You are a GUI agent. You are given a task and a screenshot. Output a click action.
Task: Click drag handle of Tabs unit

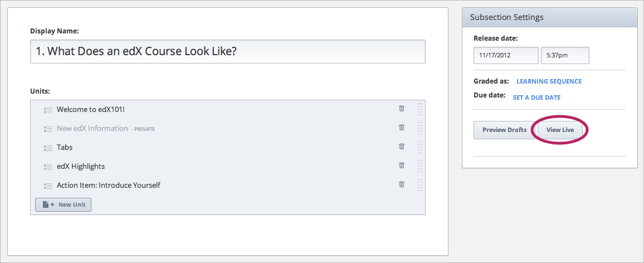pos(420,147)
